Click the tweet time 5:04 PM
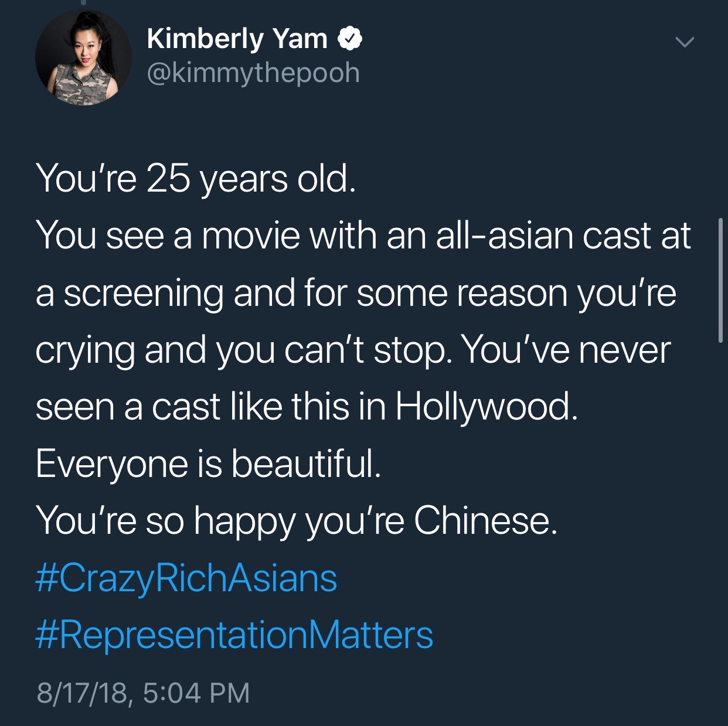The height and width of the screenshot is (726, 728). point(196,693)
